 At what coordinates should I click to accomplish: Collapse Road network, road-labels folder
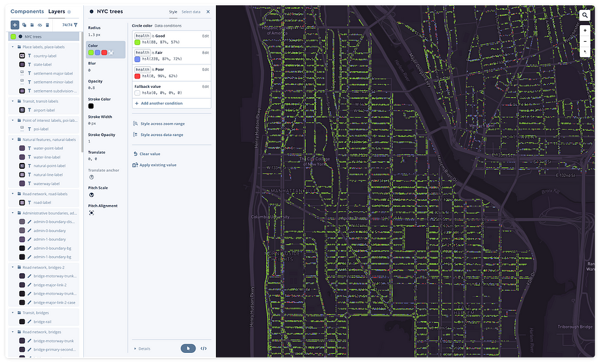[13, 194]
